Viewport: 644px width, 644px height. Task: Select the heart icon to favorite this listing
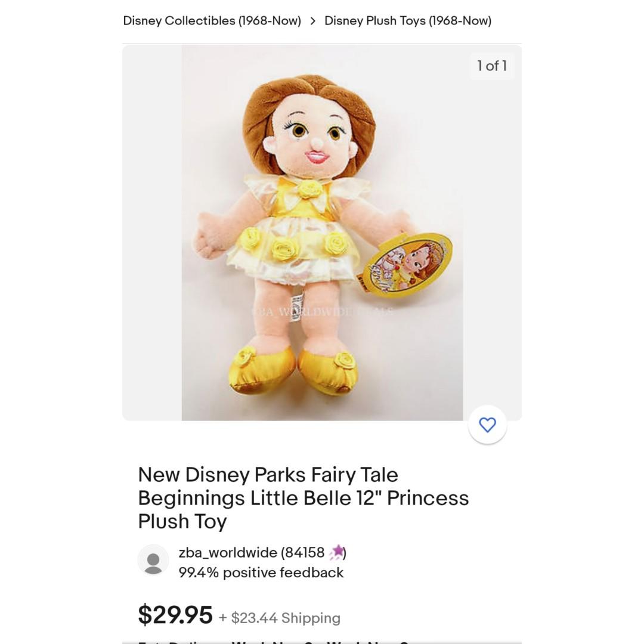(x=488, y=425)
